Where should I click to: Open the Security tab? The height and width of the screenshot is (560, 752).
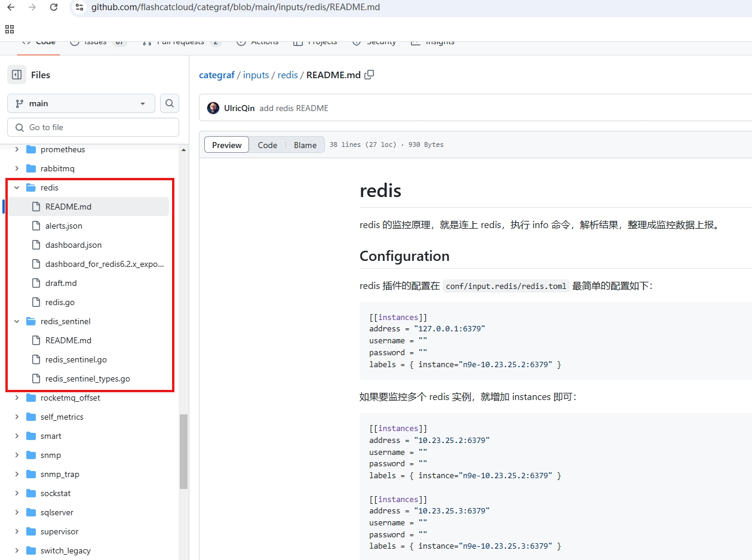pyautogui.click(x=374, y=42)
